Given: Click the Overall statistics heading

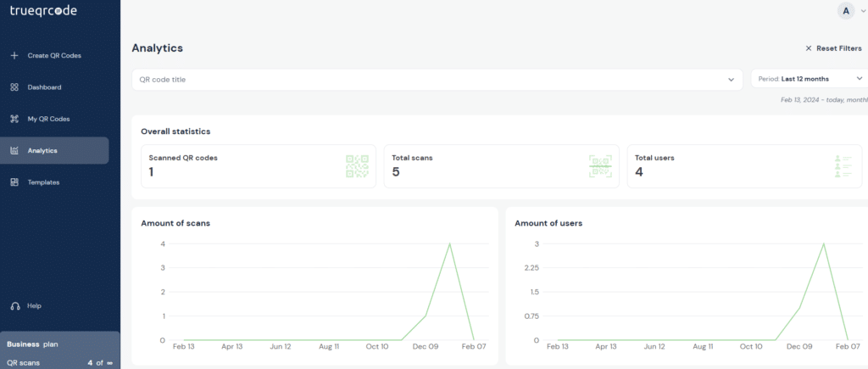Looking at the screenshot, I should pyautogui.click(x=175, y=131).
